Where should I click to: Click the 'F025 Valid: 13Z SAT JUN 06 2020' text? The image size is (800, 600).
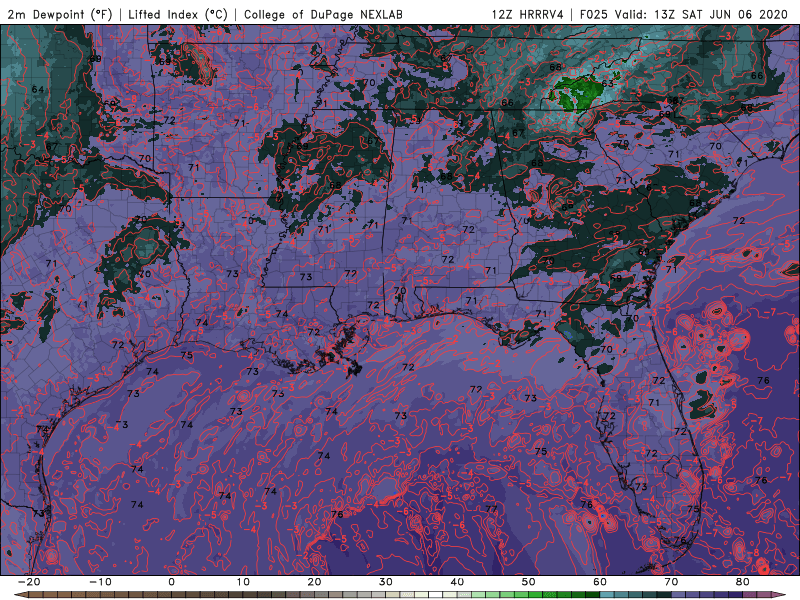pos(684,14)
